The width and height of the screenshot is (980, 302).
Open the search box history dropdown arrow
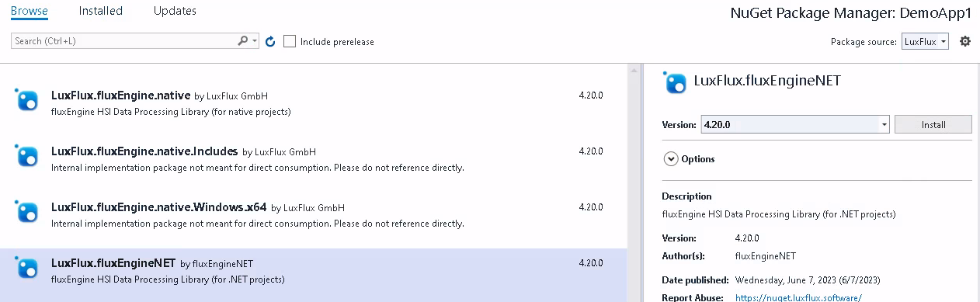(255, 41)
